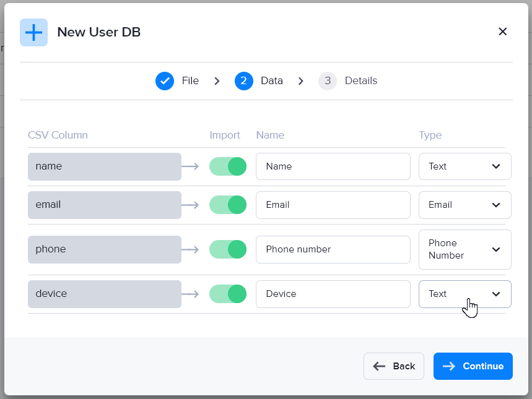Turn off import for email column
This screenshot has height=399, width=532.
pyautogui.click(x=228, y=205)
